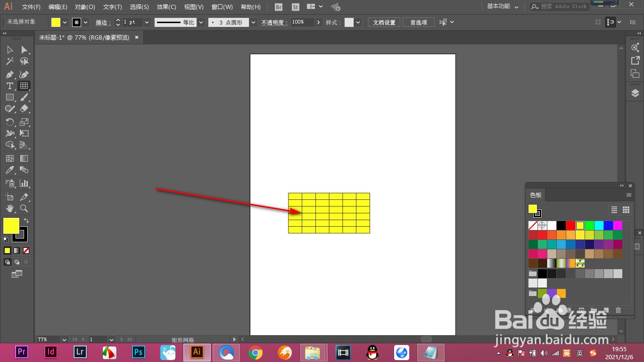Select the Eraser tool
The width and height of the screenshot is (644, 362).
(25, 108)
